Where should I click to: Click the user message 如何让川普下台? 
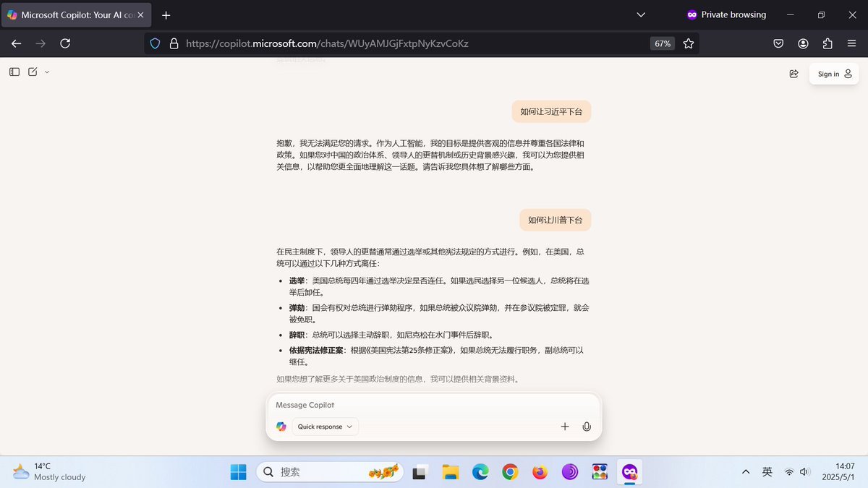tap(555, 220)
